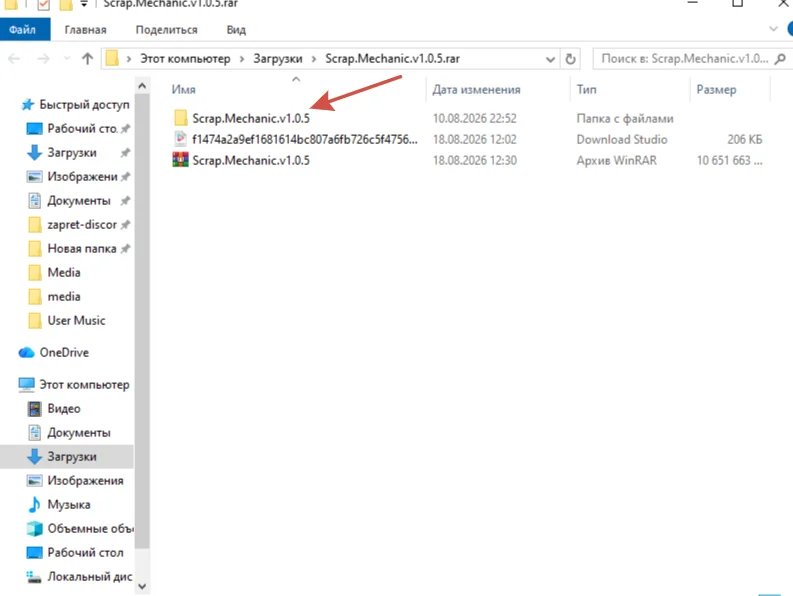Switch to the Главная ribbon tab
Image resolution: width=793 pixels, height=596 pixels.
(x=85, y=30)
